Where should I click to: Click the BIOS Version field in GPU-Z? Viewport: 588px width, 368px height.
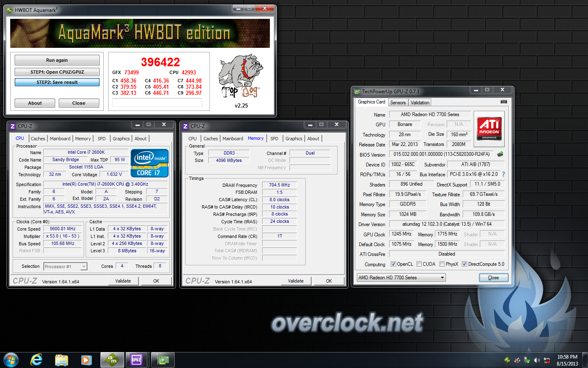click(441, 154)
